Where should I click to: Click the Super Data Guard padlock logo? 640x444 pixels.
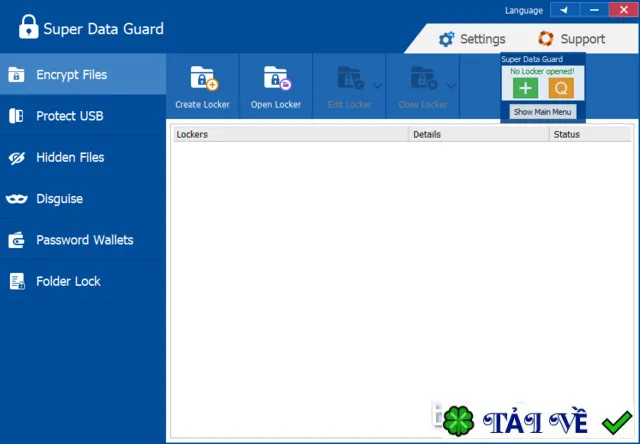coord(29,27)
